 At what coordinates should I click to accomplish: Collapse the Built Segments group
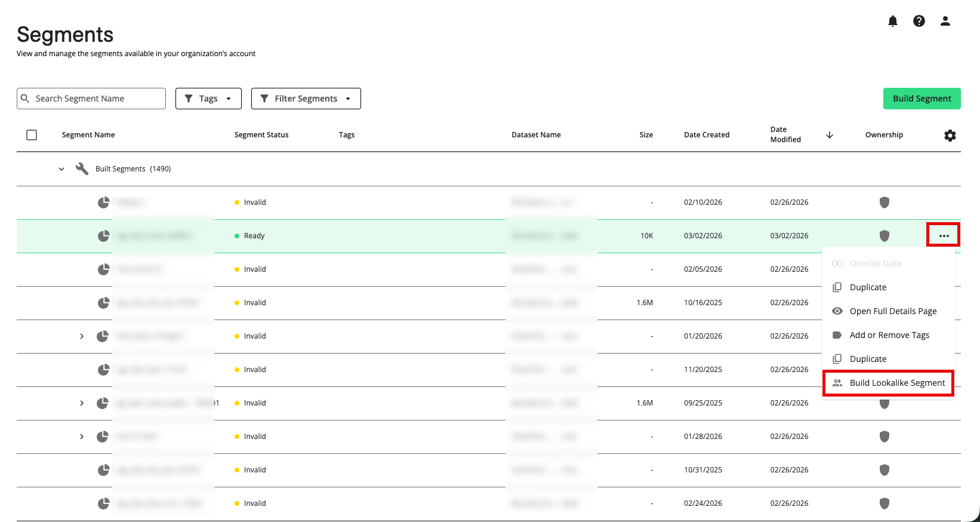tap(61, 169)
